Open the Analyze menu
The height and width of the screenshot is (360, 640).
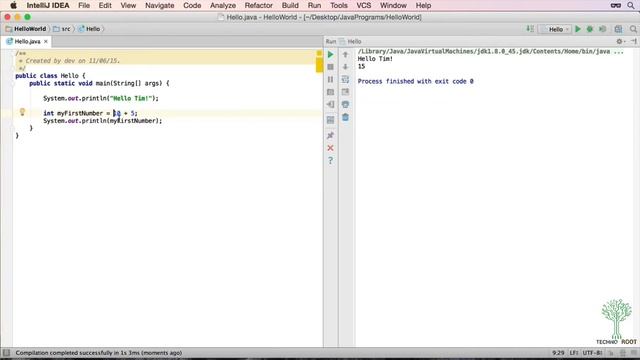point(223,5)
